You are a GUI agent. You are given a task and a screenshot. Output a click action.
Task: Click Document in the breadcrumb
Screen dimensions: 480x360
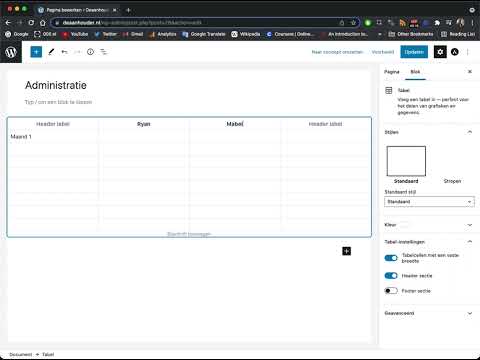(21, 354)
